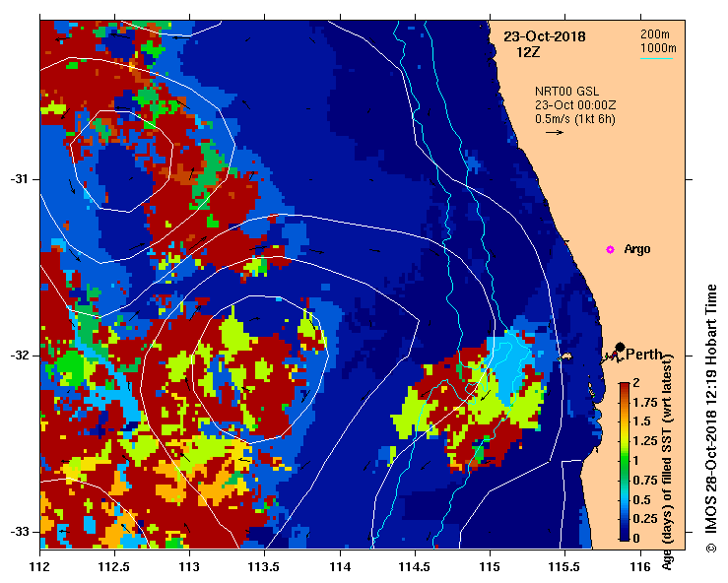The height and width of the screenshot is (583, 728).
Task: Click the magenta Argo float marker
Action: click(610, 250)
